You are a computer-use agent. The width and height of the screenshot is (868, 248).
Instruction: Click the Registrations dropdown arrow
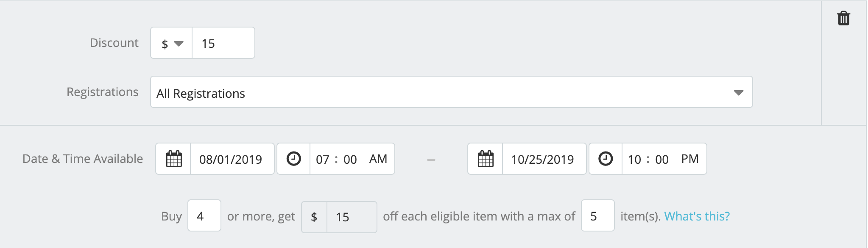pos(739,93)
